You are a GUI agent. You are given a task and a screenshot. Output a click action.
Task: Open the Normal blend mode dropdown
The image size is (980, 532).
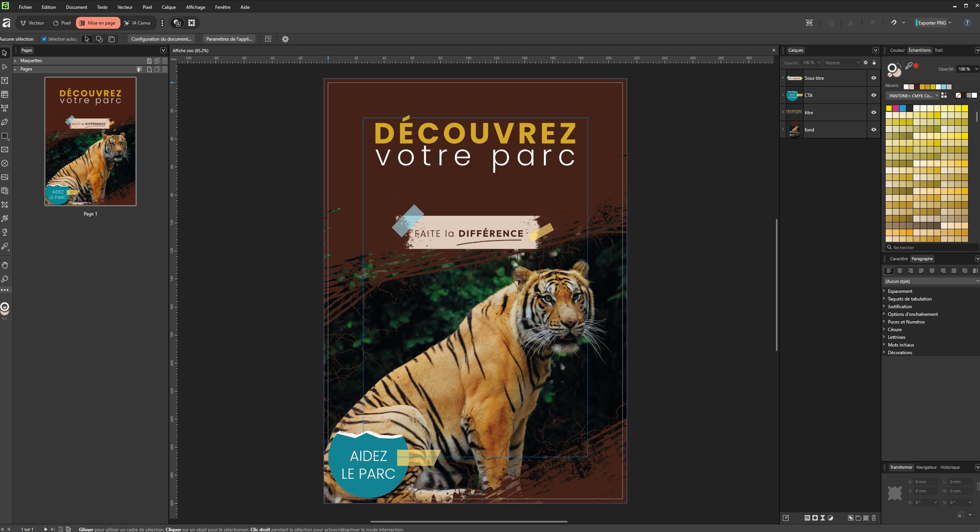pos(842,63)
